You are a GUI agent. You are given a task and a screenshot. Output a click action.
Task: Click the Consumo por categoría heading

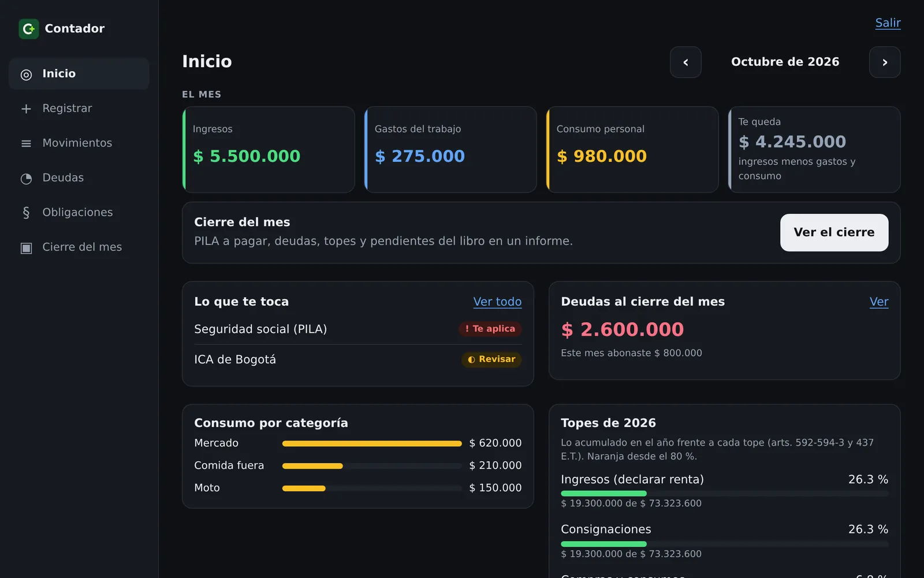pyautogui.click(x=271, y=423)
